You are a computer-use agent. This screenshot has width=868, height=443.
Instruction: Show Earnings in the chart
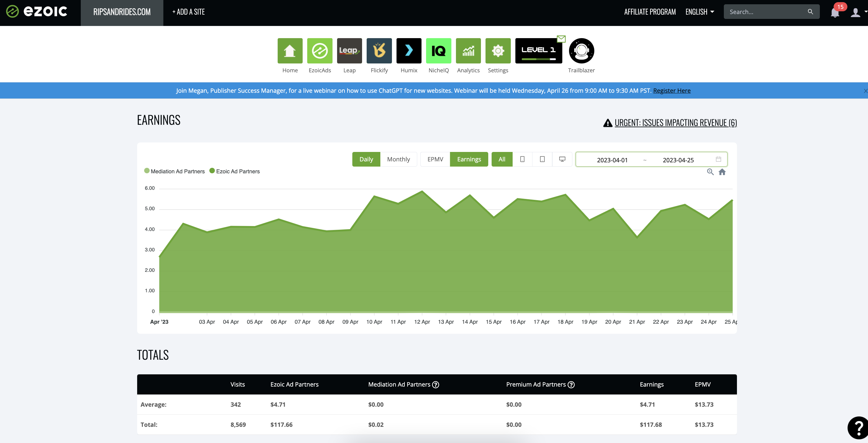[x=469, y=159]
